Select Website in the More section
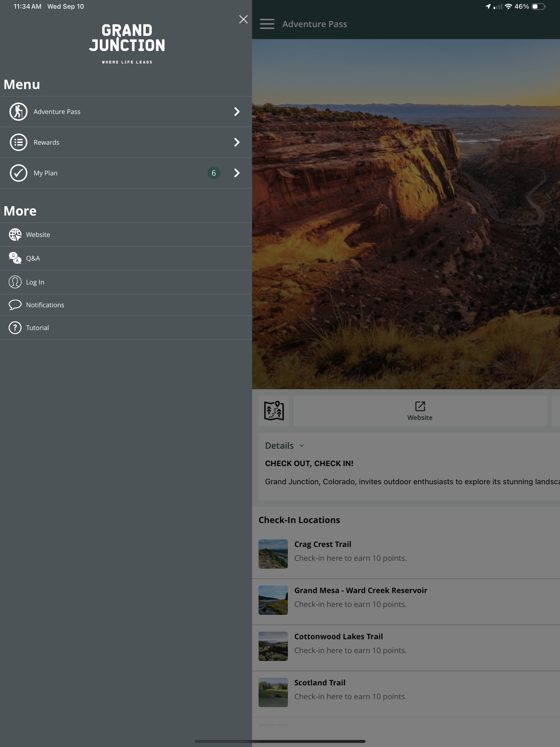 pos(126,234)
